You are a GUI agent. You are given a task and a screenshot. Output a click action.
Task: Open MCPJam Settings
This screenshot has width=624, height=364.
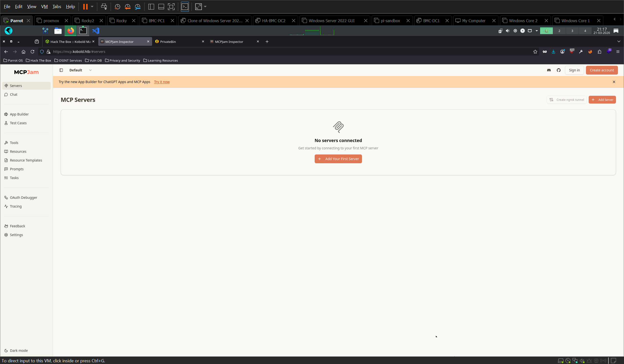pyautogui.click(x=26, y=235)
